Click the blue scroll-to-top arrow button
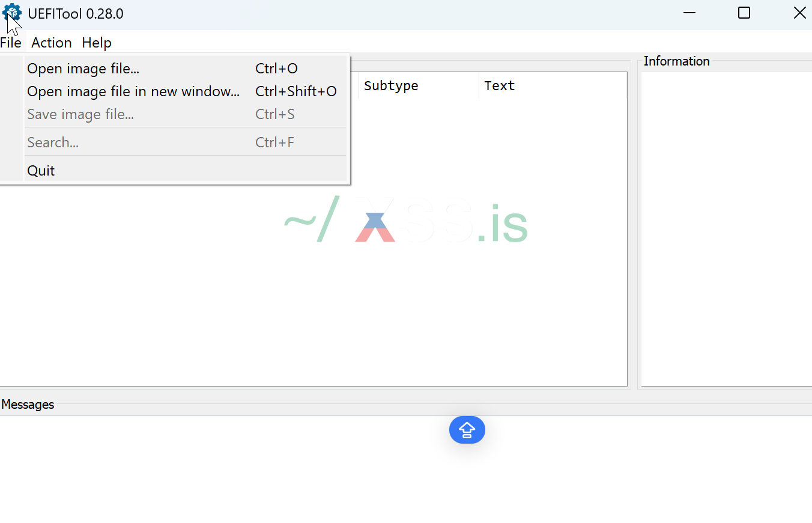The width and height of the screenshot is (812, 523). (x=467, y=430)
